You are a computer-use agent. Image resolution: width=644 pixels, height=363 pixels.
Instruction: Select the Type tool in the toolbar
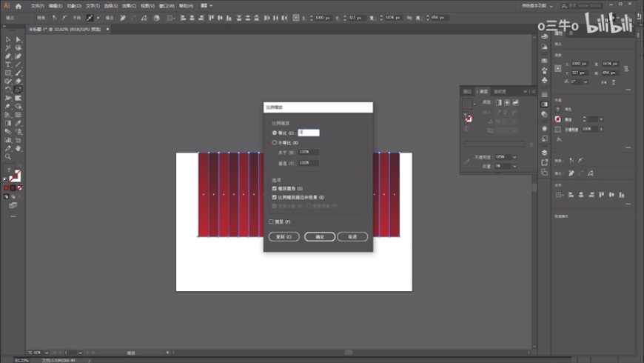pyautogui.click(x=8, y=64)
